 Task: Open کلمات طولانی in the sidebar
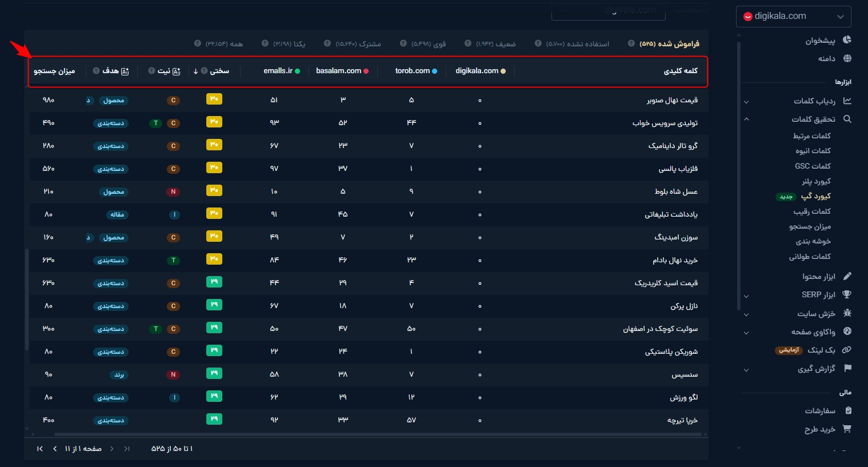pyautogui.click(x=810, y=256)
